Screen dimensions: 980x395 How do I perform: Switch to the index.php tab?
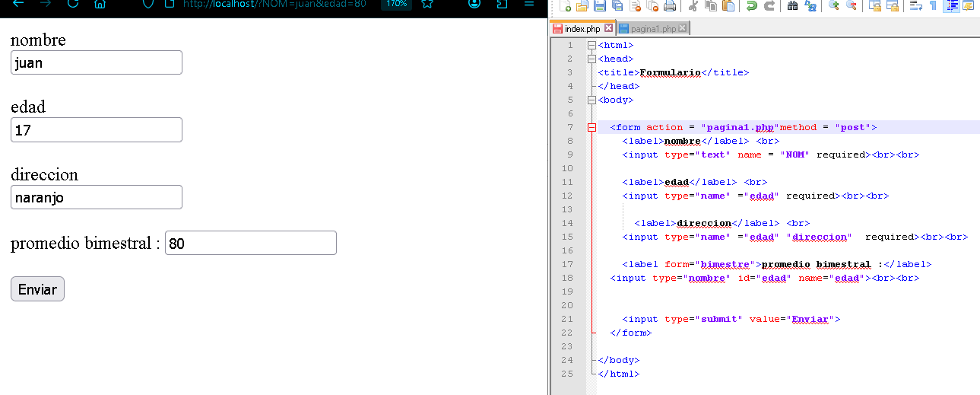click(x=582, y=29)
